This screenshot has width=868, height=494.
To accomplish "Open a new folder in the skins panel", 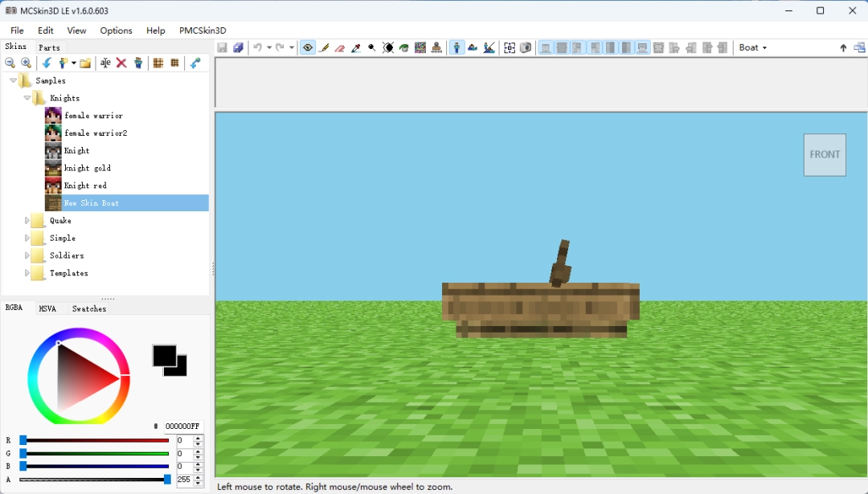I will 84,63.
